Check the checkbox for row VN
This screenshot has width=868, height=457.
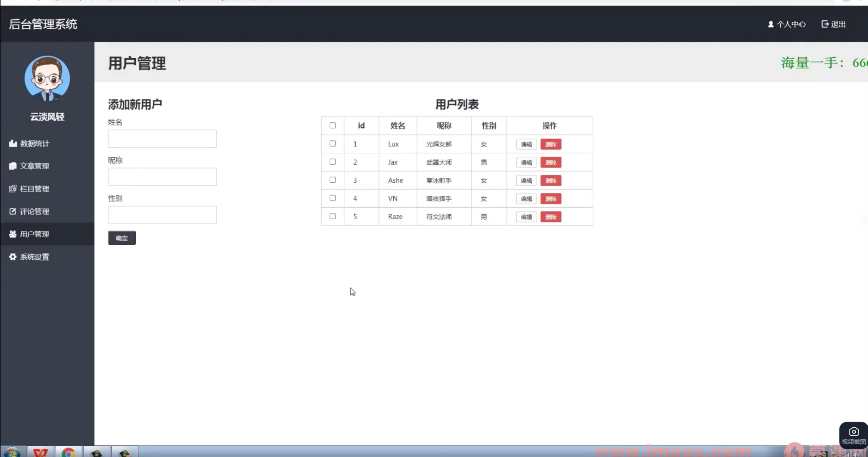(x=333, y=198)
